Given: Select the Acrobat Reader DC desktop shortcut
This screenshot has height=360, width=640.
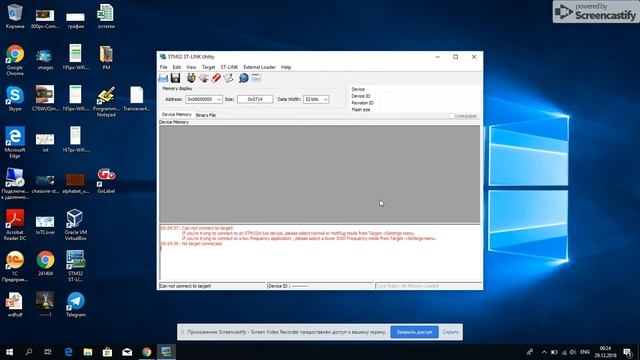Looking at the screenshot, I should click(15, 224).
